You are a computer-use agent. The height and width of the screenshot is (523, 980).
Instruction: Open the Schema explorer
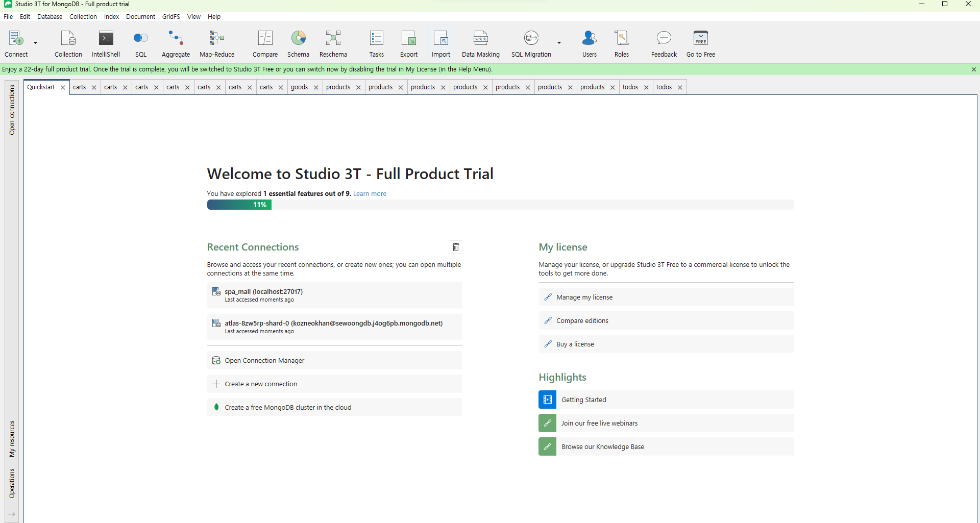[298, 43]
